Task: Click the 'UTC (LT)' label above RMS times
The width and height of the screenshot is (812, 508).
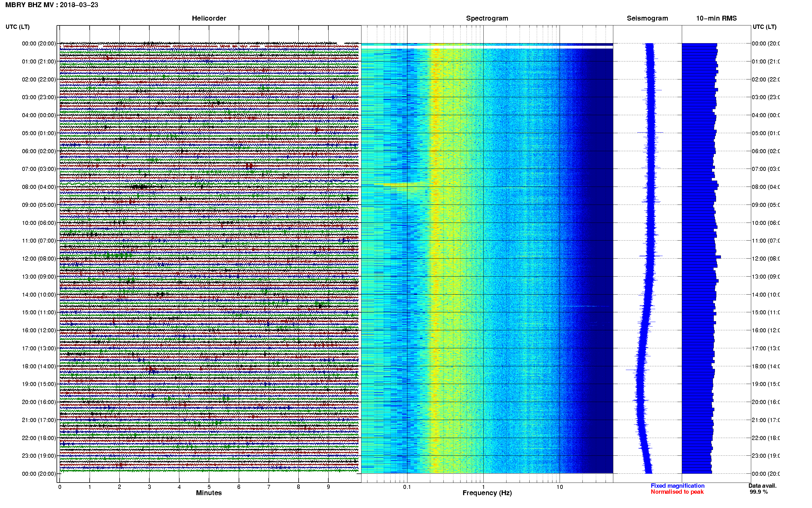Action: click(x=764, y=27)
